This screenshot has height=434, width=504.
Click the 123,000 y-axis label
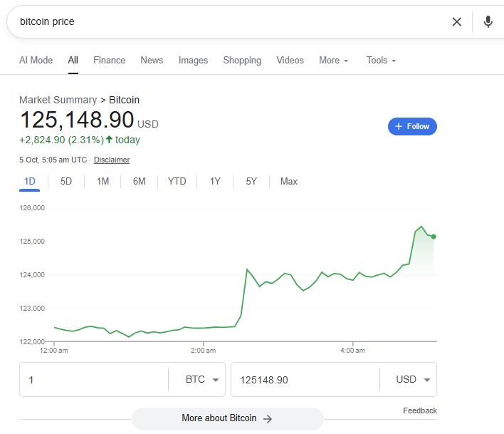pos(32,308)
